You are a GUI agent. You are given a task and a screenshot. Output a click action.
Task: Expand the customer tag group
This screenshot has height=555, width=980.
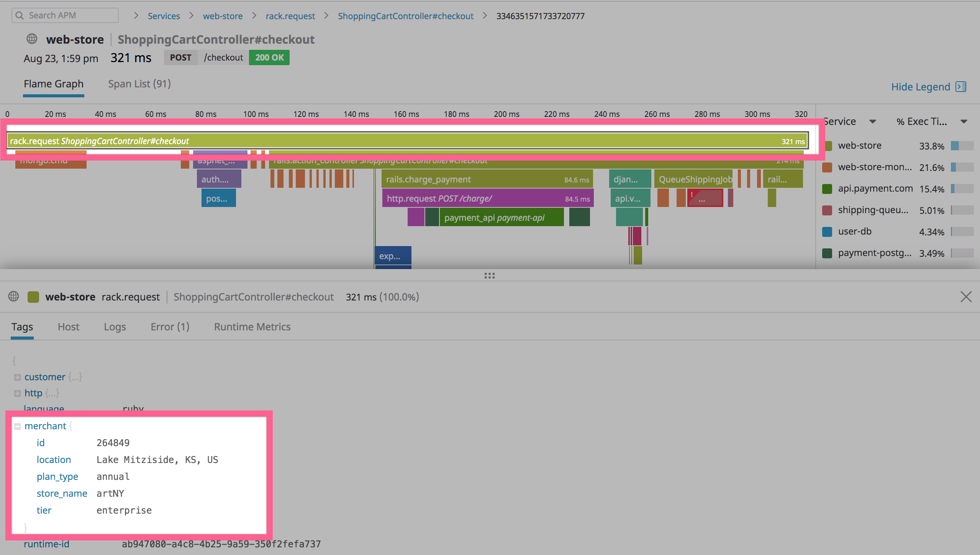(x=17, y=378)
